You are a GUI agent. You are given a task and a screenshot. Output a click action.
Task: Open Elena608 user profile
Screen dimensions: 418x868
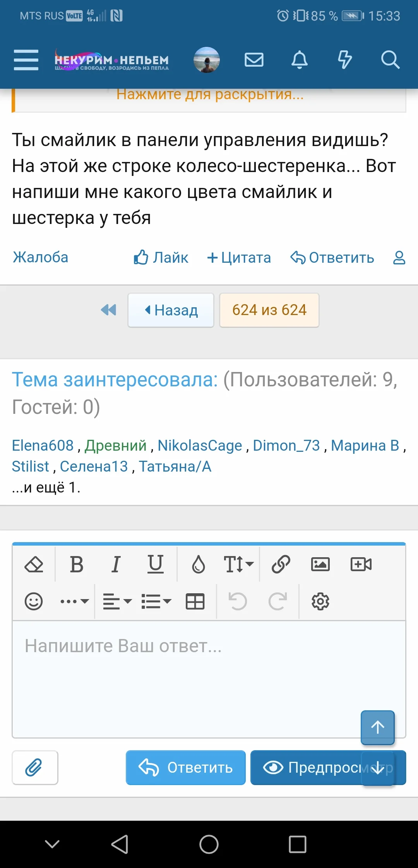pos(43,446)
